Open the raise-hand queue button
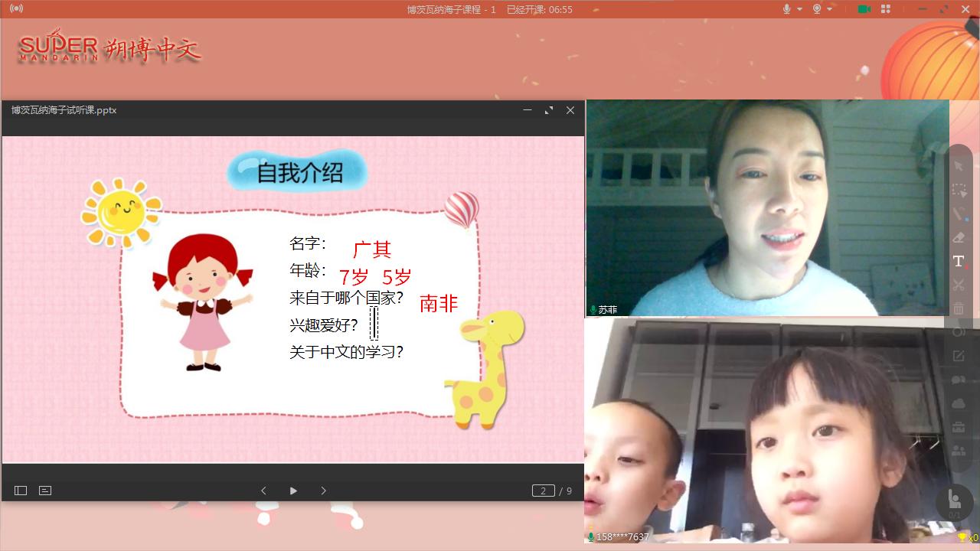Screen dimensions: 980x551 (x=955, y=501)
